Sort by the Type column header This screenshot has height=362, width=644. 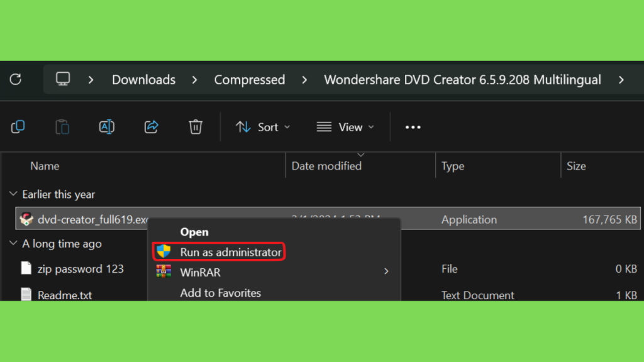tap(453, 166)
